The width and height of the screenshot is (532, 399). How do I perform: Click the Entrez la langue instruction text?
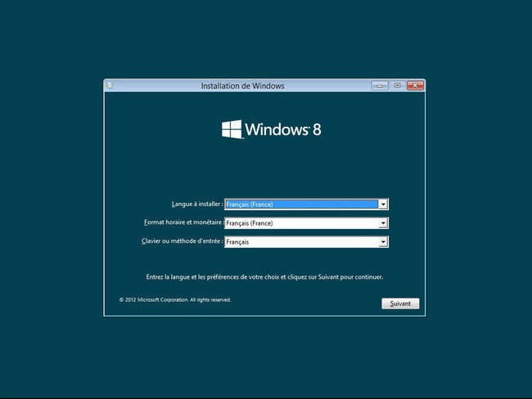click(264, 277)
